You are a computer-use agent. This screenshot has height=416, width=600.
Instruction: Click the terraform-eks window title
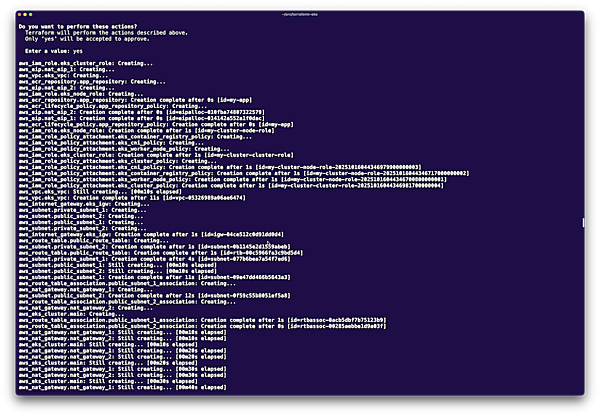pyautogui.click(x=300, y=15)
